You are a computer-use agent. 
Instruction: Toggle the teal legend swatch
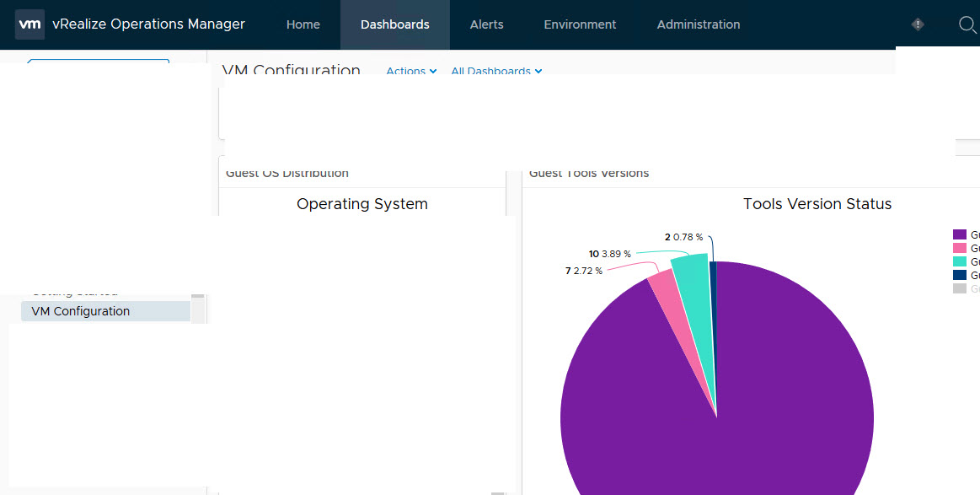(959, 261)
